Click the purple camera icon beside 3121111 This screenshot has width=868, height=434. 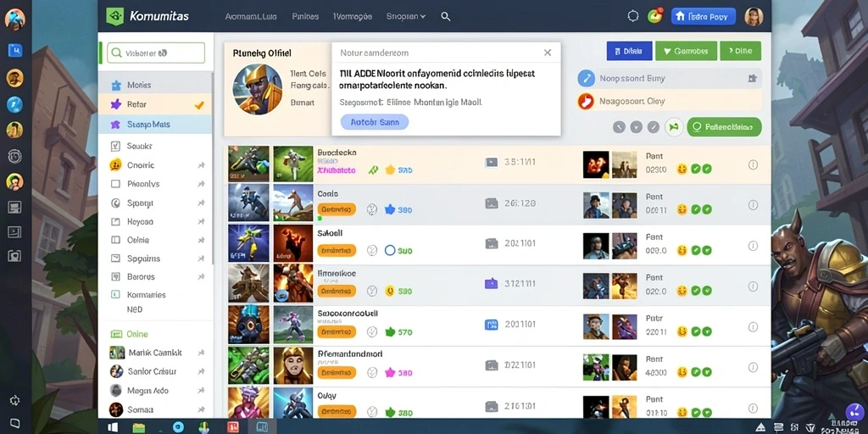pos(491,284)
